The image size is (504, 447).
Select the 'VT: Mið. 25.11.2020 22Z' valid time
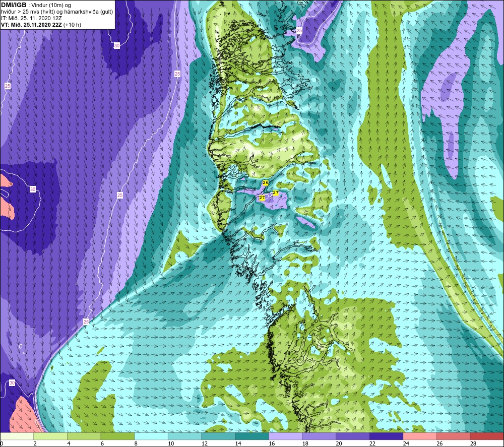click(x=31, y=25)
